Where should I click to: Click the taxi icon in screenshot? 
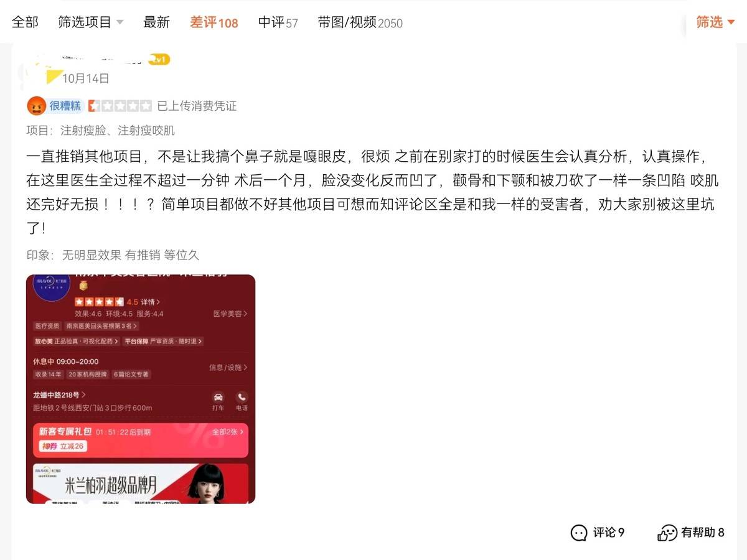(x=218, y=397)
